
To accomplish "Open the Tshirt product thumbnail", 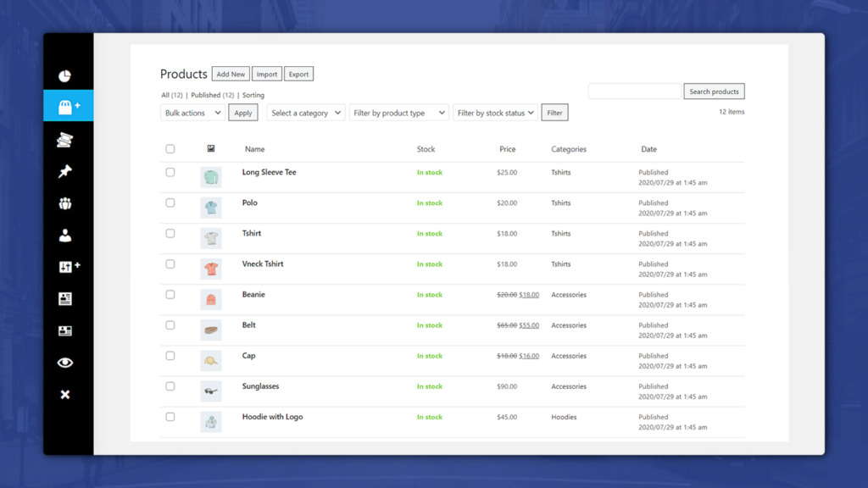I will (x=211, y=238).
